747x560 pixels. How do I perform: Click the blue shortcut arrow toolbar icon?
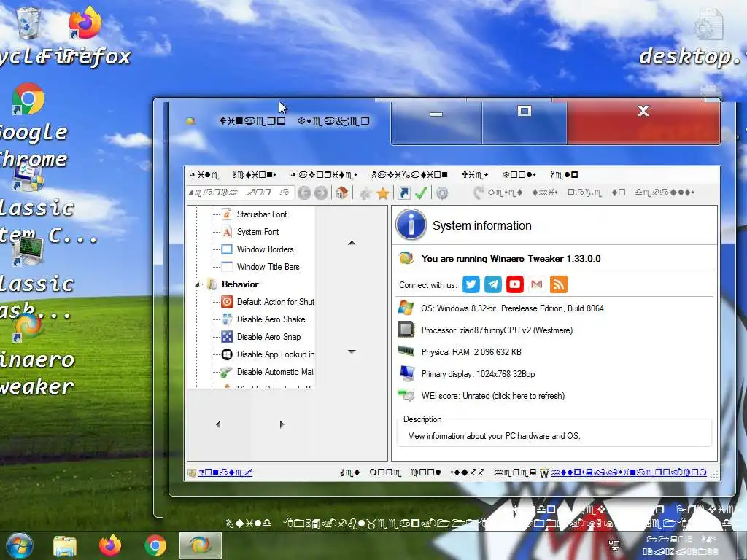click(404, 192)
